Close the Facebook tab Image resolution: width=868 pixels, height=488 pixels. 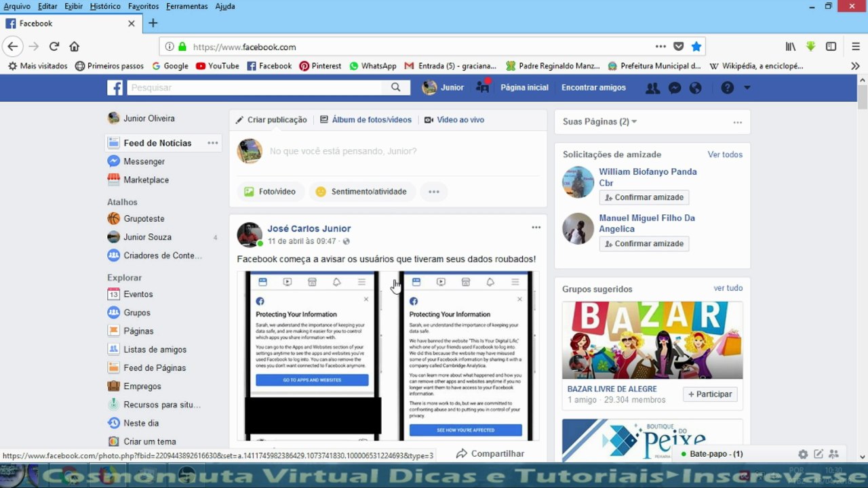pos(132,23)
